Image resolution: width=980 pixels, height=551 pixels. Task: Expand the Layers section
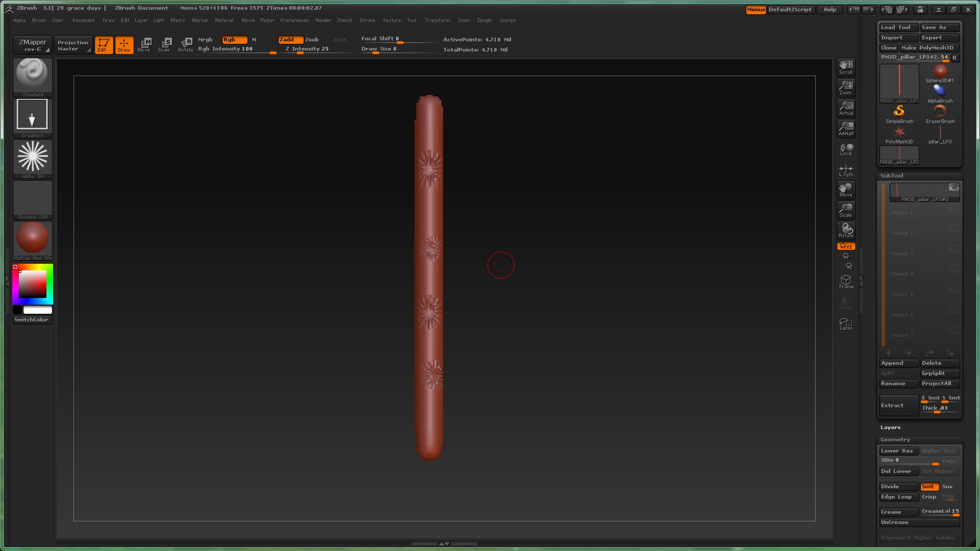[890, 427]
